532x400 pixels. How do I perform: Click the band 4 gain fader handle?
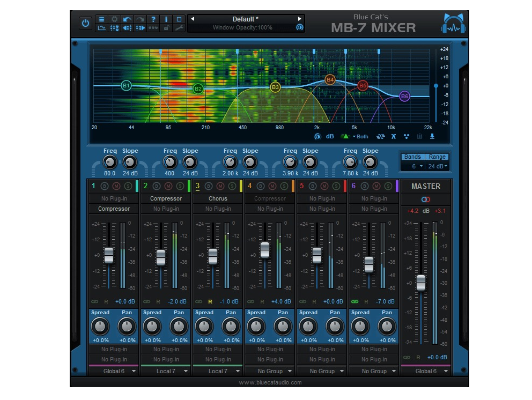(265, 250)
